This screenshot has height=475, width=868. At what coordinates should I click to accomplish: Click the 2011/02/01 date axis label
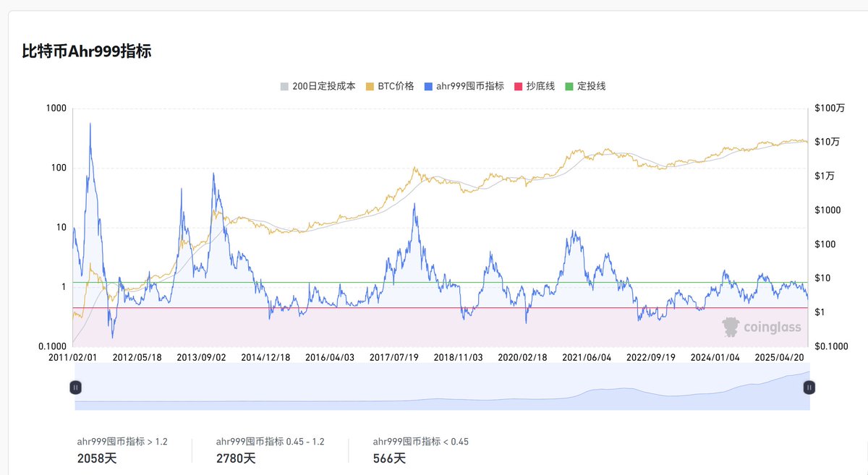click(72, 357)
